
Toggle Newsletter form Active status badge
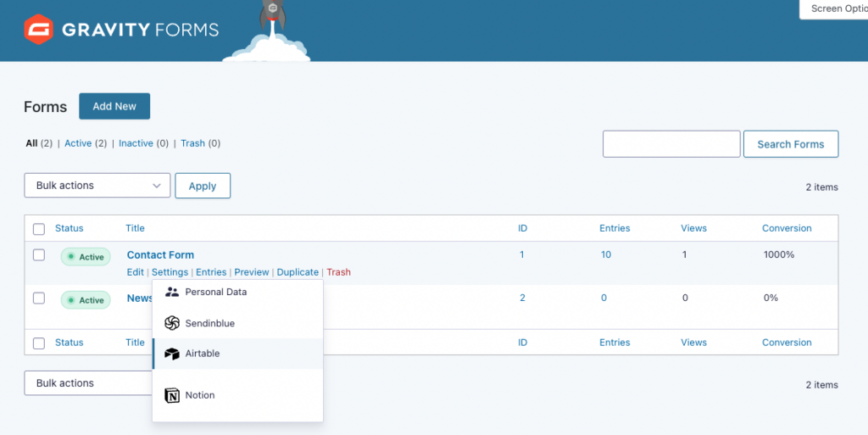[86, 300]
